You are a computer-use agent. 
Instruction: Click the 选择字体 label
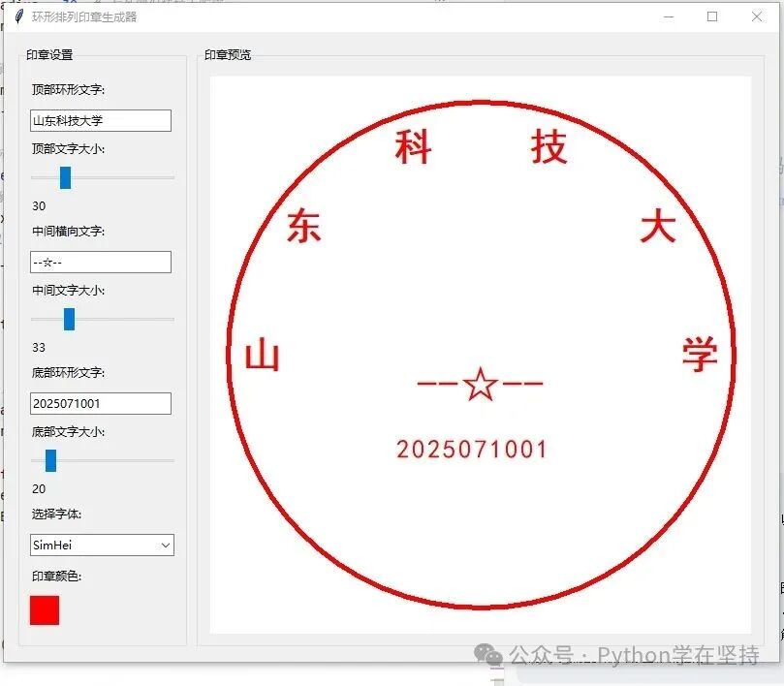56,514
